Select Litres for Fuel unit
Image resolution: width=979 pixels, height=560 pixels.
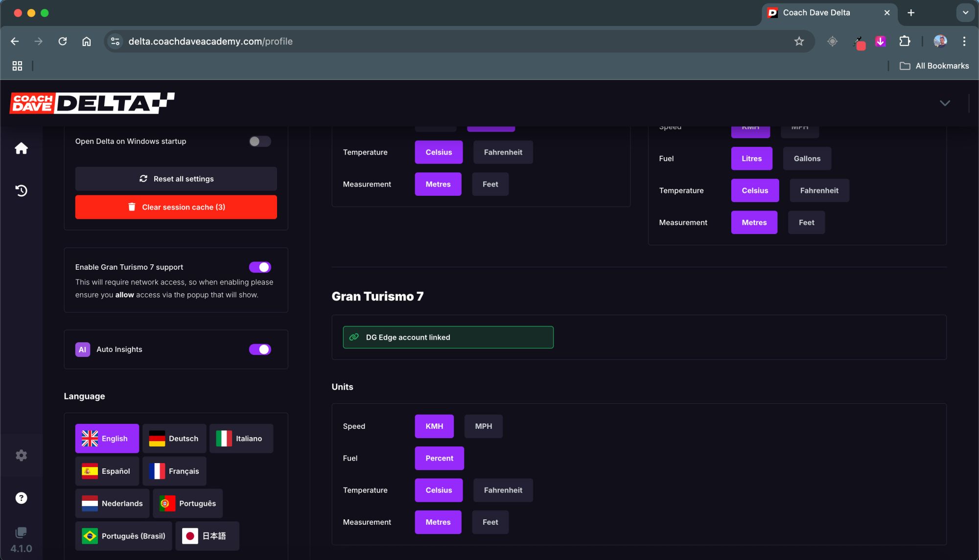[751, 159]
